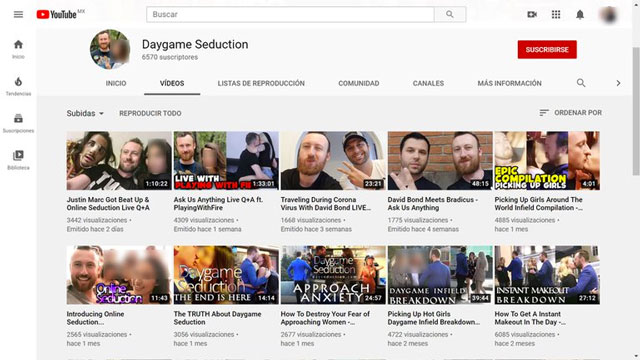The height and width of the screenshot is (360, 640).
Task: Open the Approach Anxiety video thumbnail
Action: pyautogui.click(x=333, y=275)
